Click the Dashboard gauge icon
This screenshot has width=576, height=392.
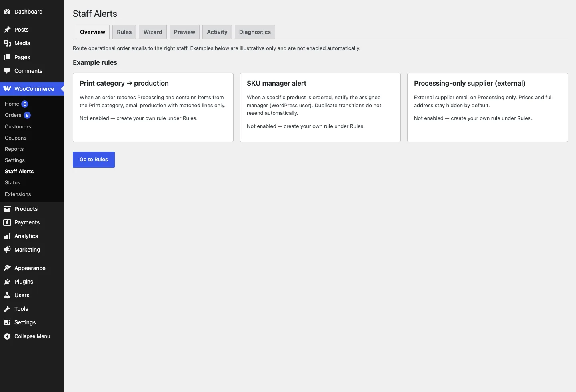[7, 12]
